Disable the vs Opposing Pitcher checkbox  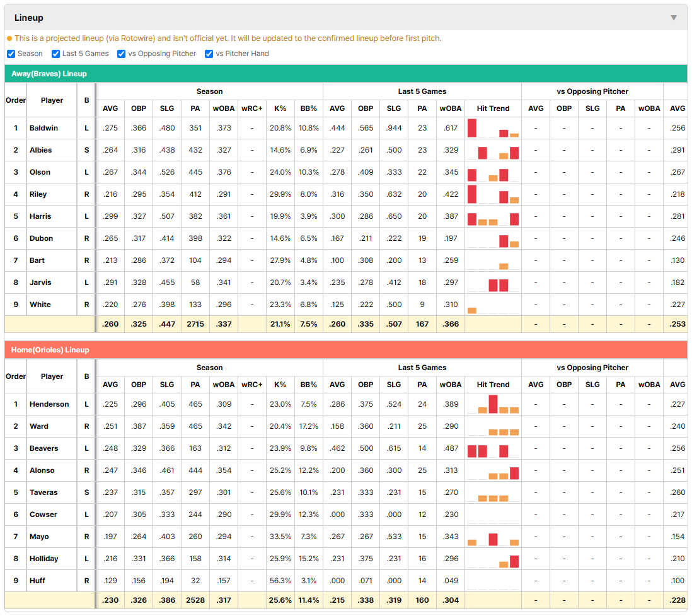121,54
